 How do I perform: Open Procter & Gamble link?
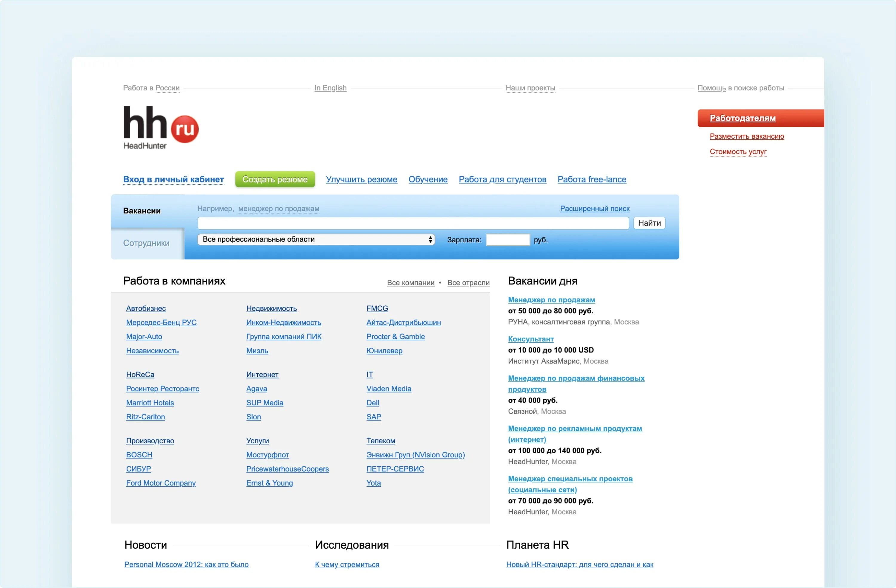point(395,337)
